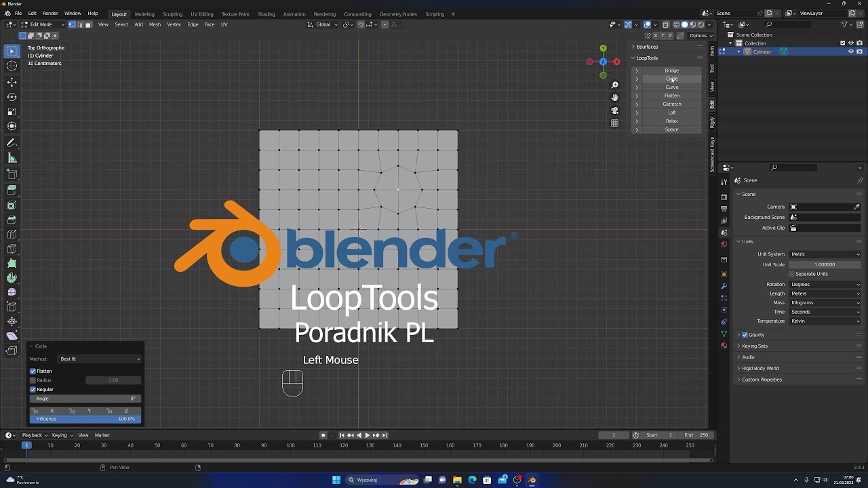This screenshot has width=868, height=488.
Task: Select the Transform tool
Action: [x=12, y=127]
